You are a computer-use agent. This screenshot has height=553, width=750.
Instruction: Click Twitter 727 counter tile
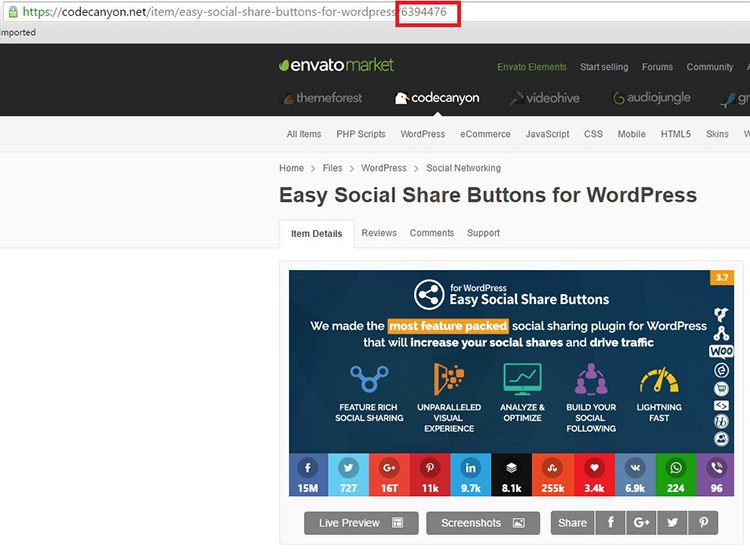348,475
